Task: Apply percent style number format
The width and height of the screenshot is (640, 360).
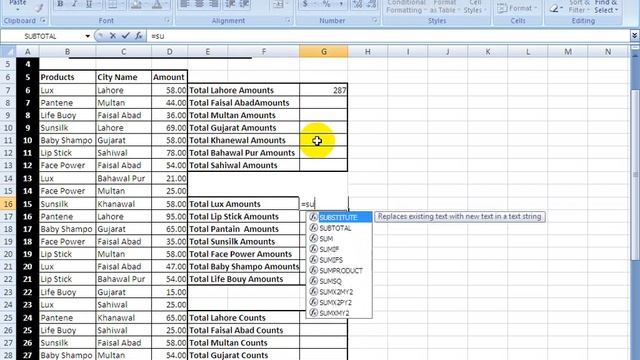Action: 326,4
